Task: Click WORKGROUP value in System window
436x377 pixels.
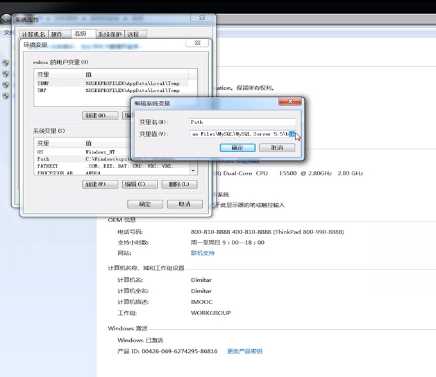Action: (211, 313)
